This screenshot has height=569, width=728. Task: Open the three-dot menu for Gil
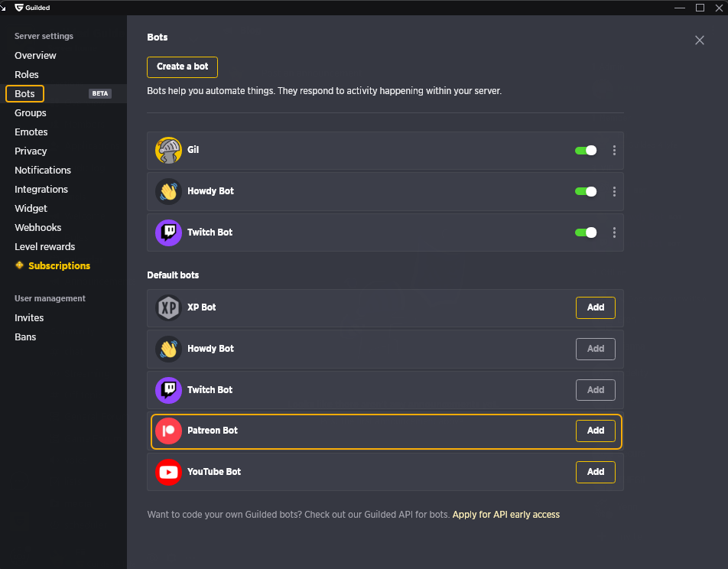point(614,150)
